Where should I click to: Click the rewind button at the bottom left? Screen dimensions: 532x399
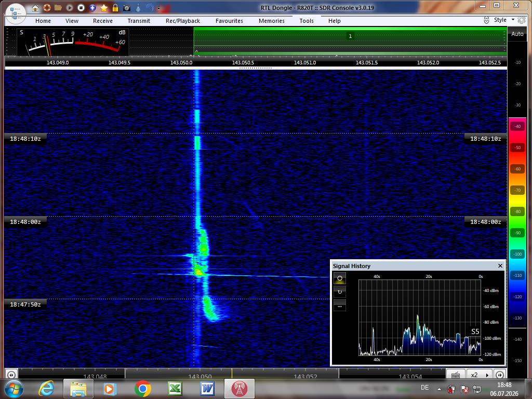point(11,375)
